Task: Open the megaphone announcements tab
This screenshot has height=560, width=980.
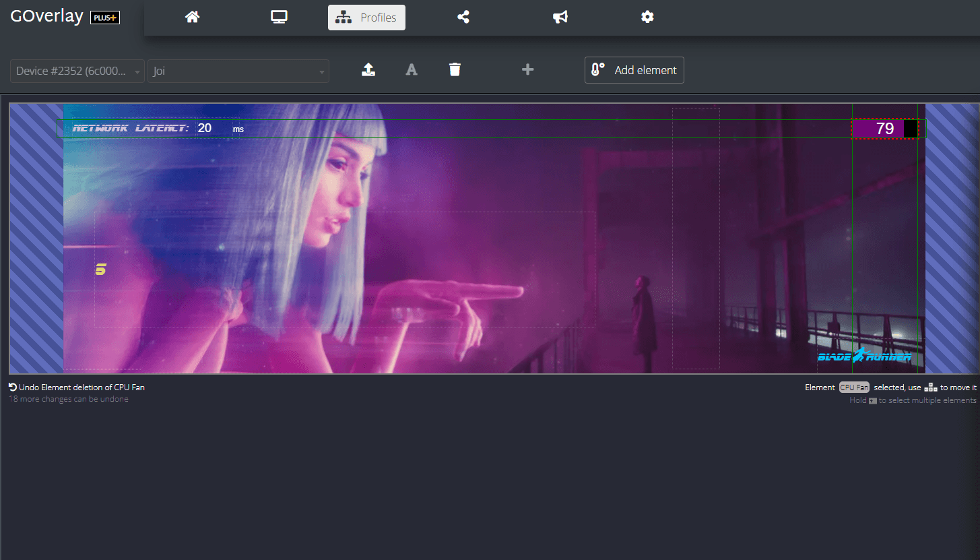Action: click(x=560, y=18)
